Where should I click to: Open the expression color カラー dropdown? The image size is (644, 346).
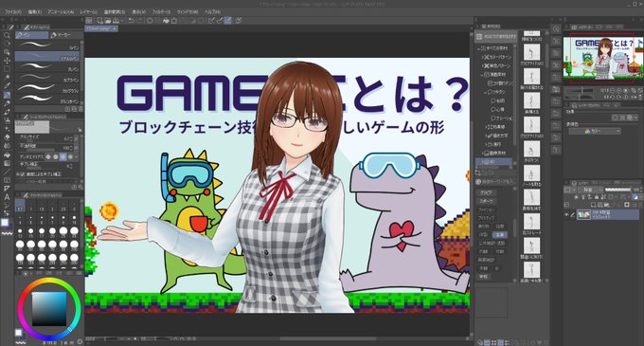point(595,131)
